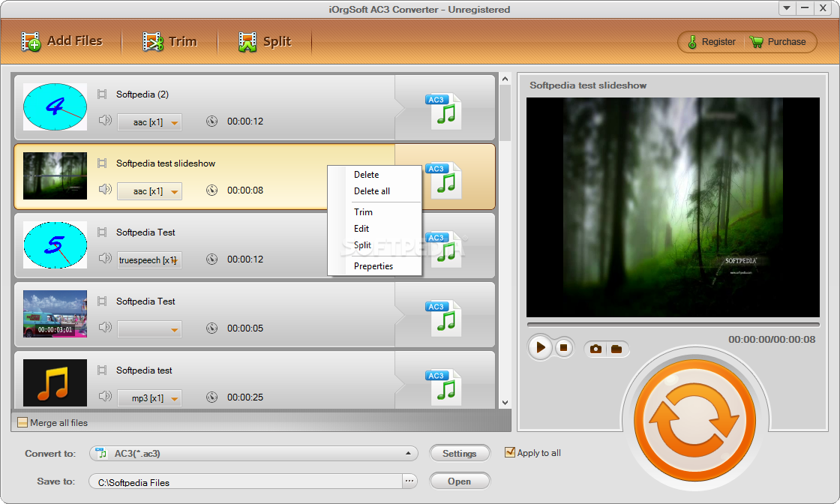Click the Settings button
Viewport: 840px width, 504px height.
tap(460, 454)
